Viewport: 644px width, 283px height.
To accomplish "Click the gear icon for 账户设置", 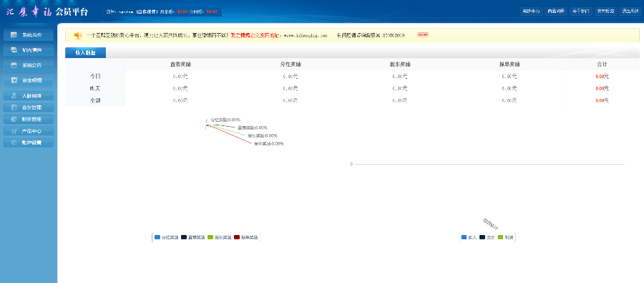I will tap(14, 143).
